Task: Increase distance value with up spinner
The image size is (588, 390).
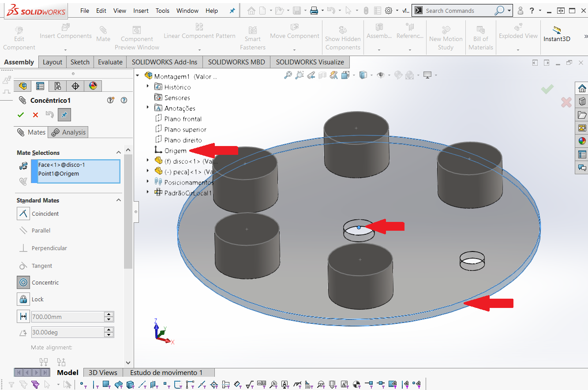Action: pyautogui.click(x=109, y=314)
